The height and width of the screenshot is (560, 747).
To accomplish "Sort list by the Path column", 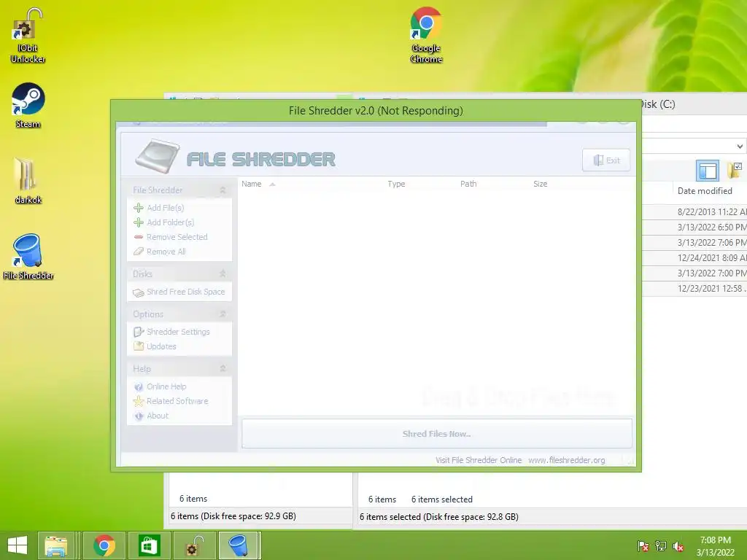I will click(468, 184).
